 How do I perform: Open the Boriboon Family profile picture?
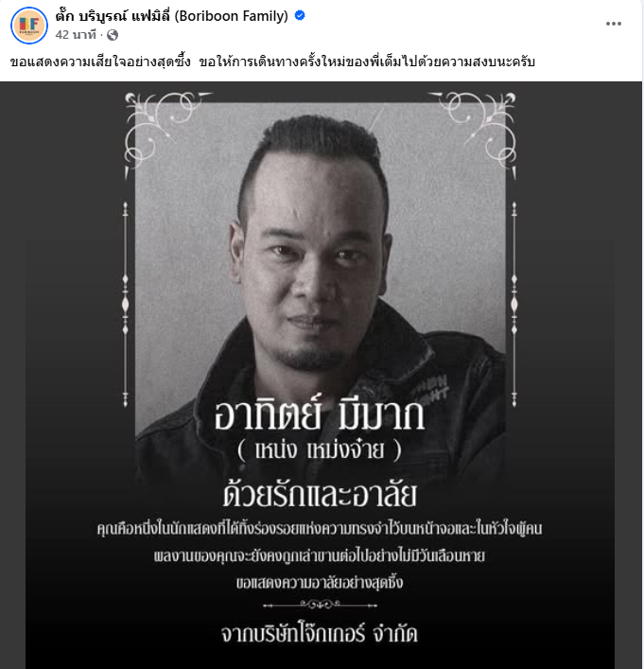pyautogui.click(x=29, y=26)
